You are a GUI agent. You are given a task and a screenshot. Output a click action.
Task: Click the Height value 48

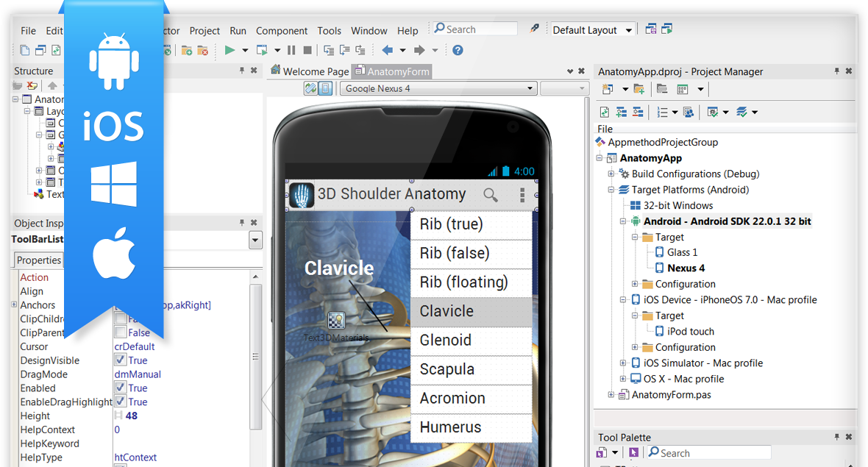tap(131, 416)
